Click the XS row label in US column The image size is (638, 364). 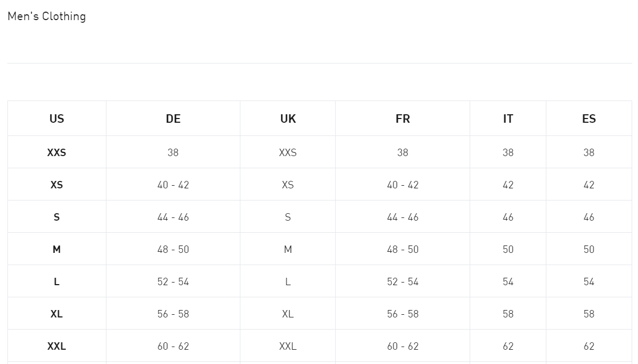click(x=57, y=185)
